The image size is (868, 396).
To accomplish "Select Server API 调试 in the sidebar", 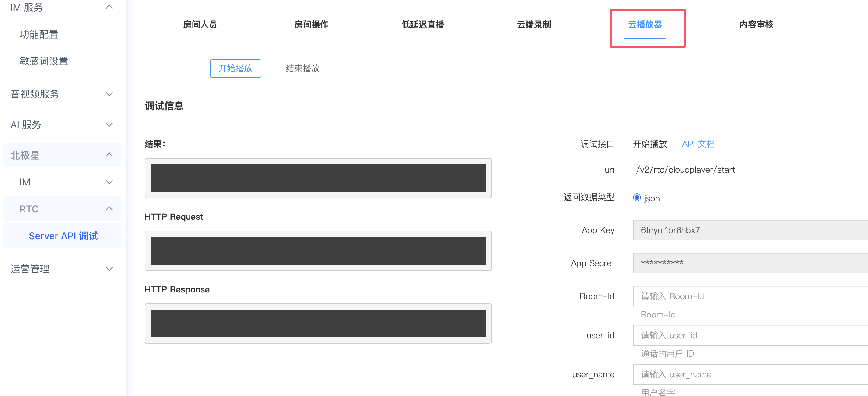I will coord(63,236).
